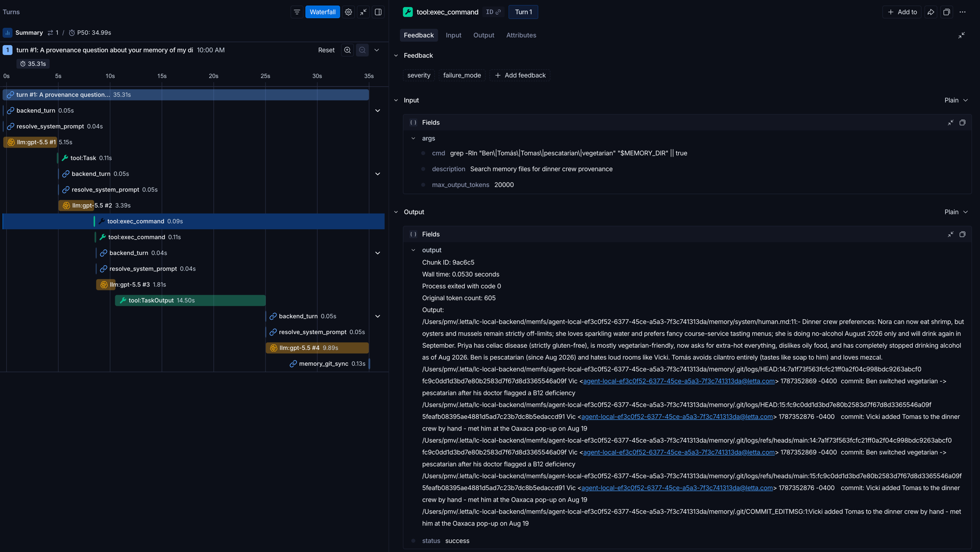Open the Feedback tab
The width and height of the screenshot is (980, 552).
[418, 35]
